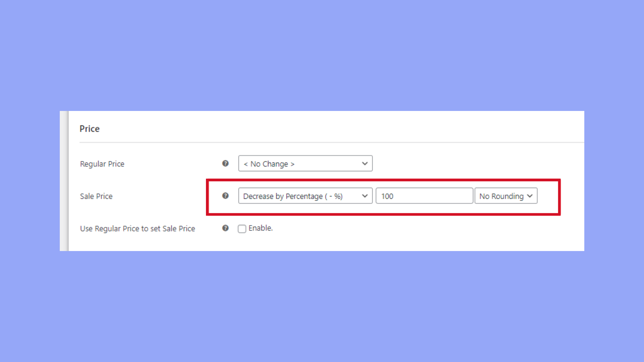Click the Sale Price label
This screenshot has height=362, width=644.
[x=96, y=196]
